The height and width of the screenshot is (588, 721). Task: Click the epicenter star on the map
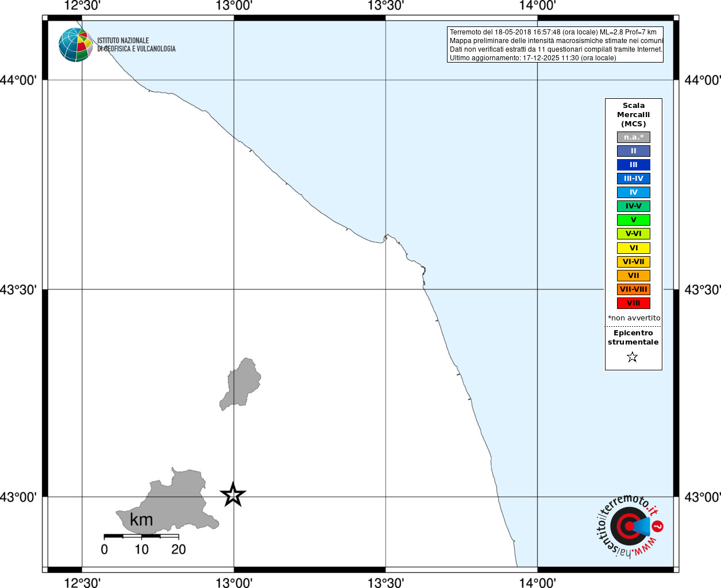tap(233, 494)
